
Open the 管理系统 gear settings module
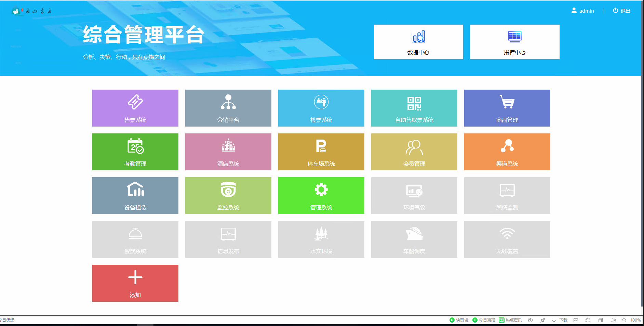click(x=321, y=195)
